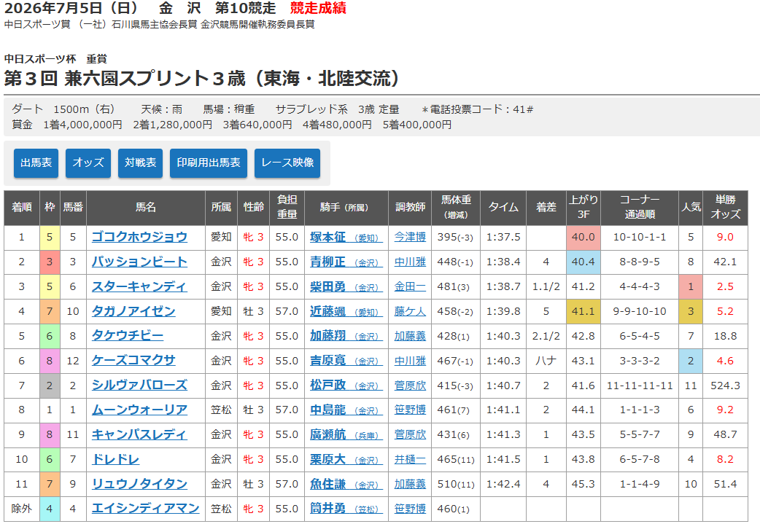The image size is (760, 532).
Task: Open horse タケウチビー link
Action: pos(128,336)
